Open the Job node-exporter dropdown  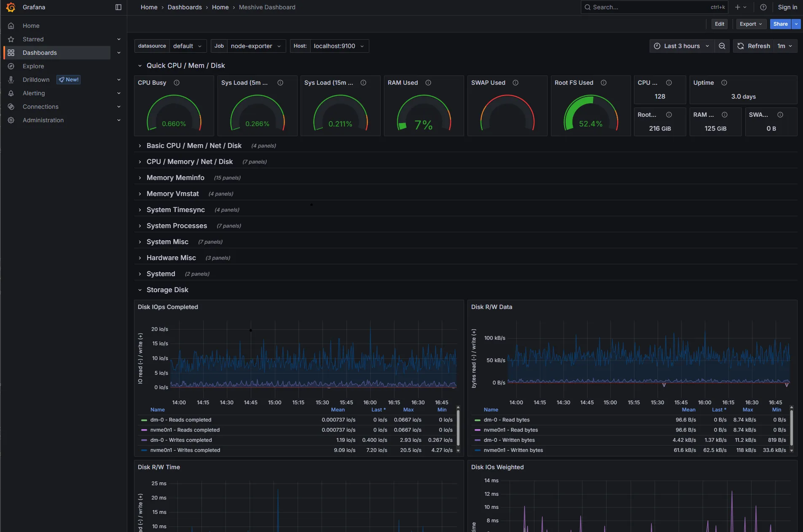pos(256,46)
